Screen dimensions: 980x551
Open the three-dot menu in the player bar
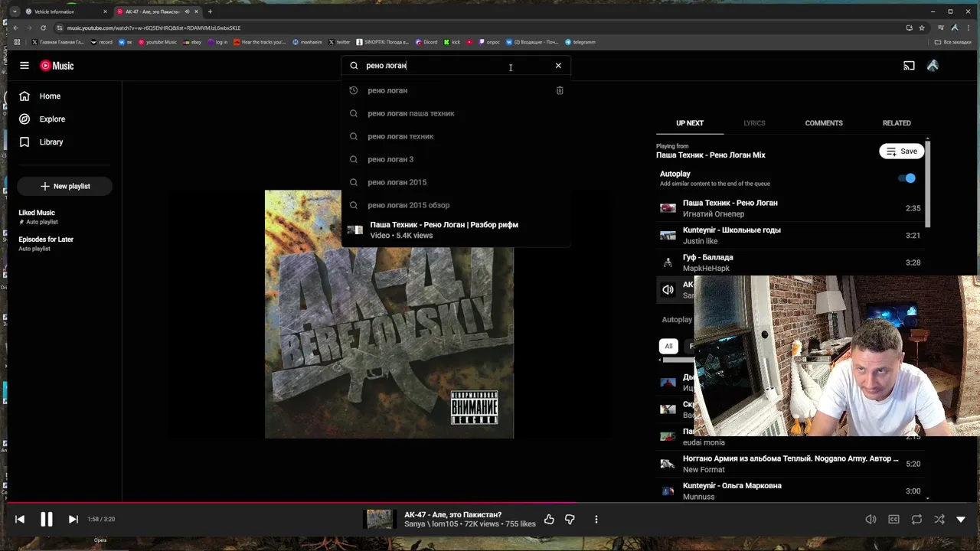[x=596, y=519]
